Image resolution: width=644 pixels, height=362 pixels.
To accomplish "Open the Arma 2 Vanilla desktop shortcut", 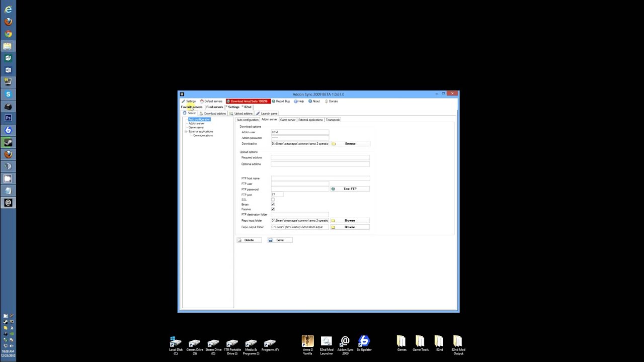I will 307,345.
